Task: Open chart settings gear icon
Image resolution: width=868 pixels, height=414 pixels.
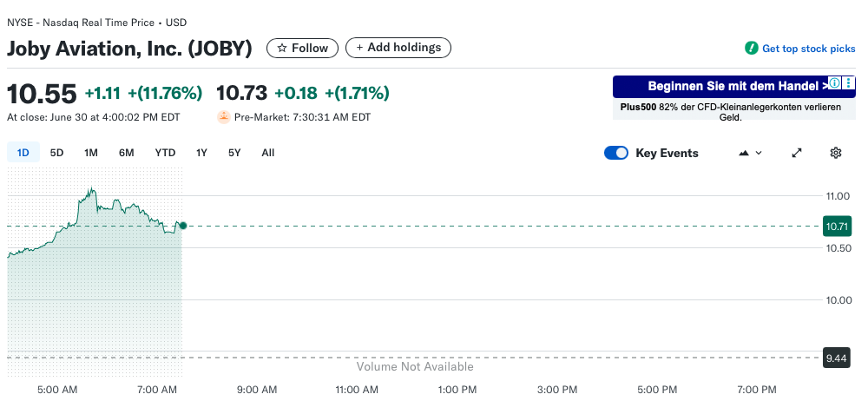Action: click(836, 153)
